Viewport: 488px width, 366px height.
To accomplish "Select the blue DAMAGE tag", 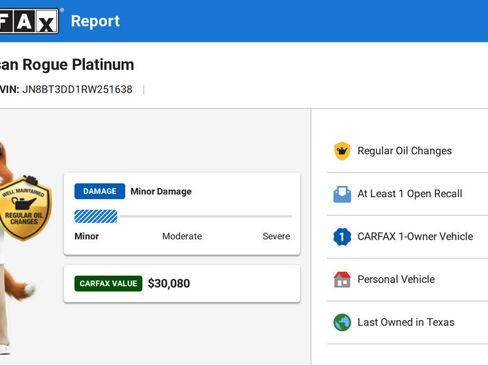I will coord(100,191).
